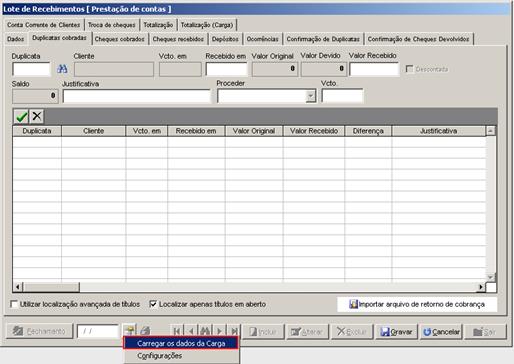
Task: Open the Cheques cobrados tab
Action: 120,39
